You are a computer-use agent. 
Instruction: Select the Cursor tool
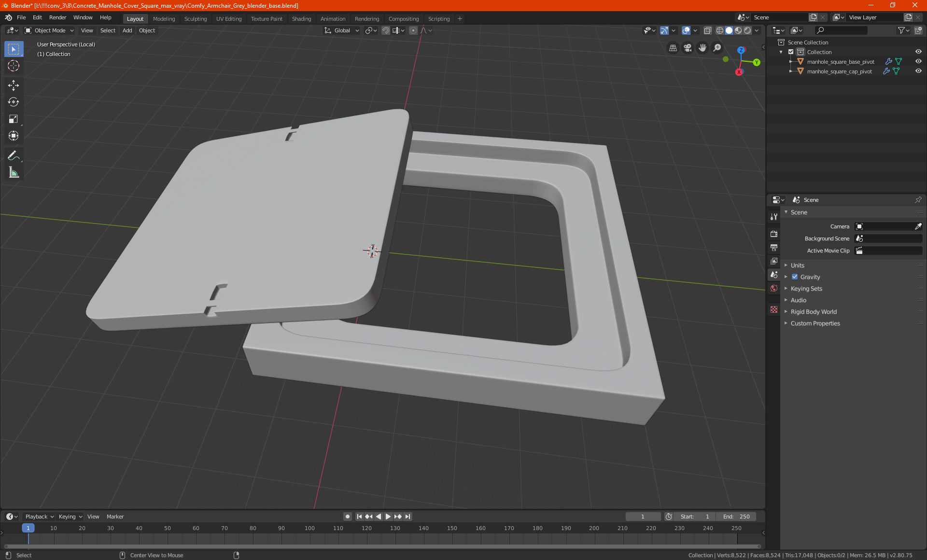pyautogui.click(x=14, y=66)
